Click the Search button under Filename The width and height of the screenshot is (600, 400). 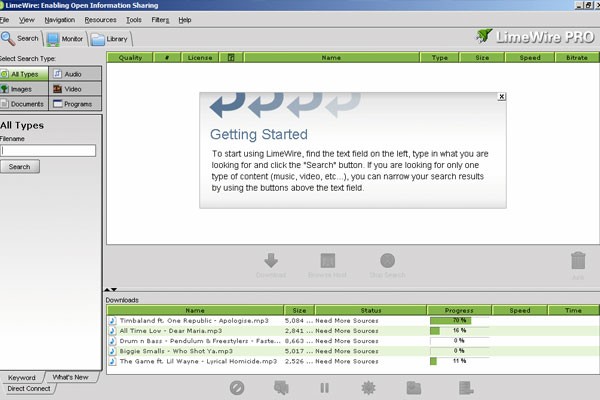(x=20, y=167)
